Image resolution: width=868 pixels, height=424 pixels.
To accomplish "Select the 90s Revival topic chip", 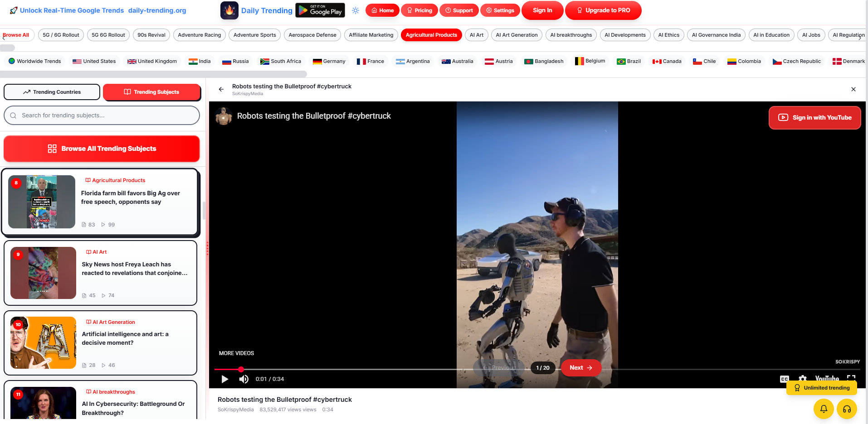I will tap(151, 35).
